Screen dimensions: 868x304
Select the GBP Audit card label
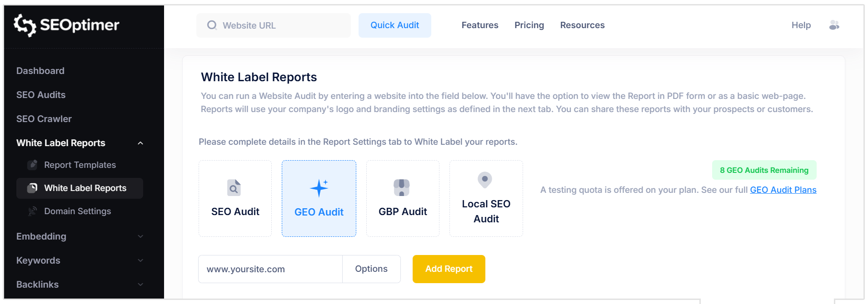403,211
